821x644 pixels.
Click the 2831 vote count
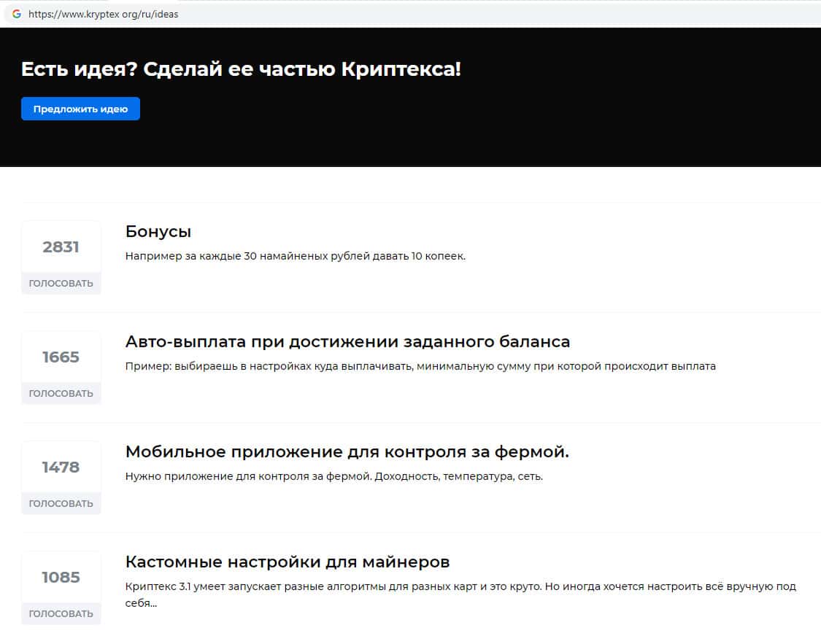point(61,247)
